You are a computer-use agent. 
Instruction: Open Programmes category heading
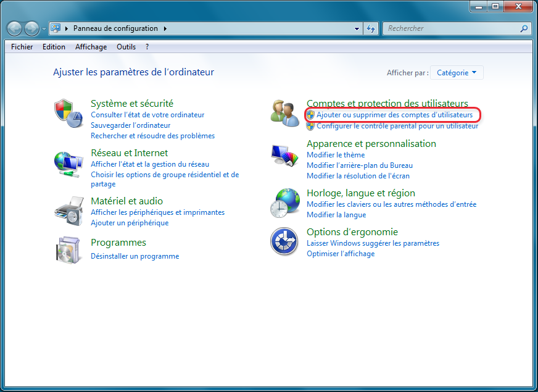coord(118,243)
